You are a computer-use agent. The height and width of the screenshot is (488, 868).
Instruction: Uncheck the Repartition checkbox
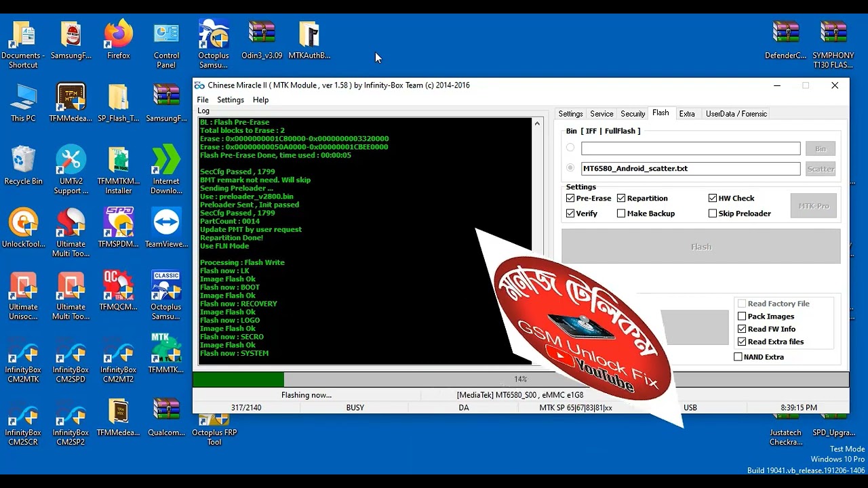pyautogui.click(x=621, y=199)
